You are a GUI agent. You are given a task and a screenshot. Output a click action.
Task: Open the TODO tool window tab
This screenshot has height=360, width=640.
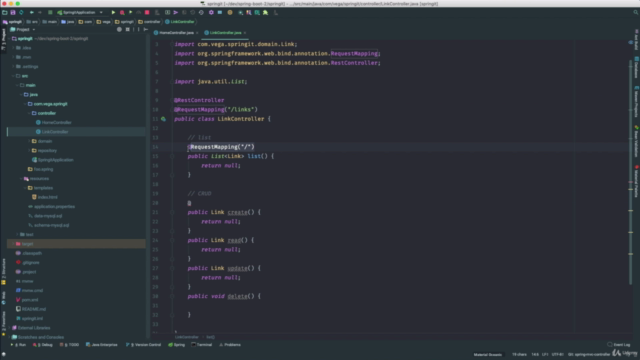coord(69,345)
